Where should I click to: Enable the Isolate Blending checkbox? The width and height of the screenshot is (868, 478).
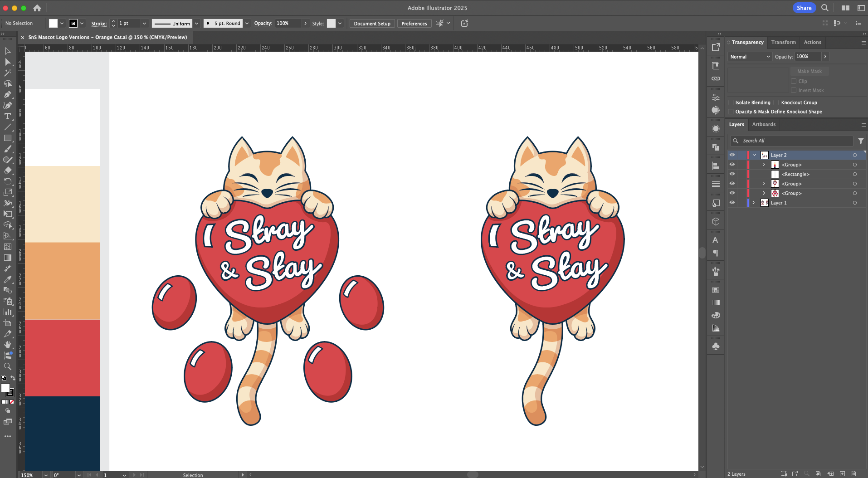point(731,102)
